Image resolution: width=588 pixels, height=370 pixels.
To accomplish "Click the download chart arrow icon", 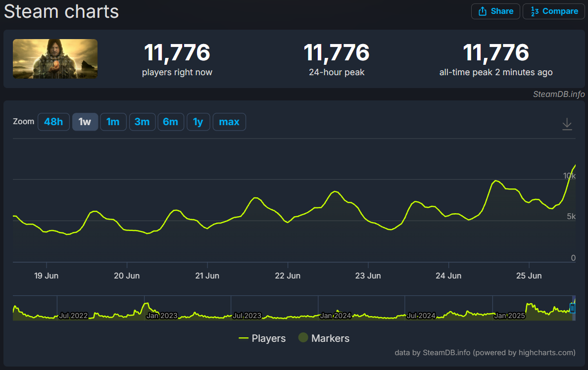I will click(x=567, y=124).
